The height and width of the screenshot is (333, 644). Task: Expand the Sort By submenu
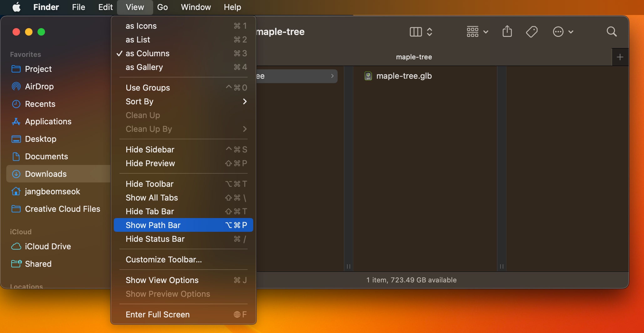tap(184, 102)
